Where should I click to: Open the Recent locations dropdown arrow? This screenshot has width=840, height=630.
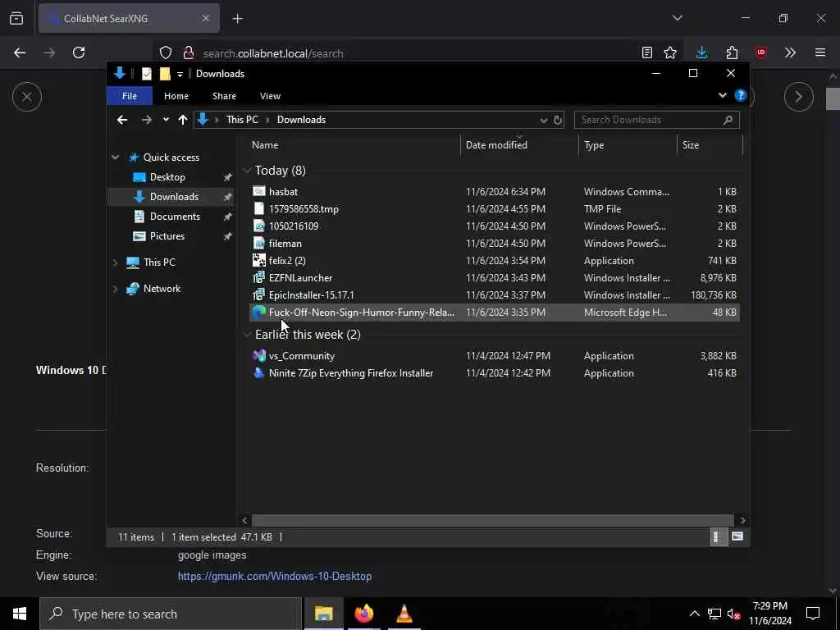(166, 120)
